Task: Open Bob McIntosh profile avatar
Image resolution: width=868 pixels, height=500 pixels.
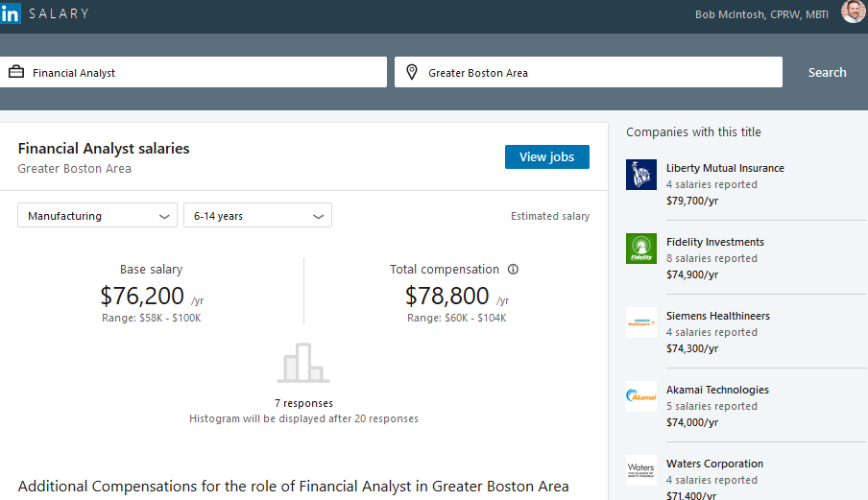Action: click(854, 12)
